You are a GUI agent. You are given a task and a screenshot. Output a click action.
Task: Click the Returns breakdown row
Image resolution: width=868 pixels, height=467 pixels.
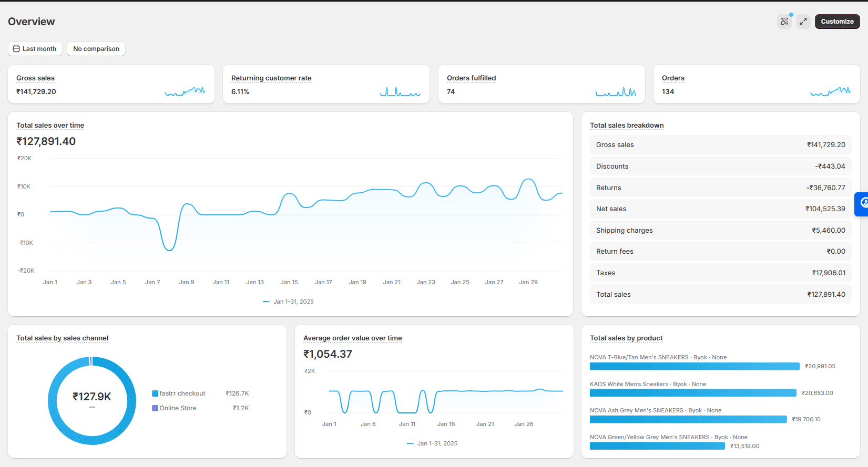tap(721, 188)
